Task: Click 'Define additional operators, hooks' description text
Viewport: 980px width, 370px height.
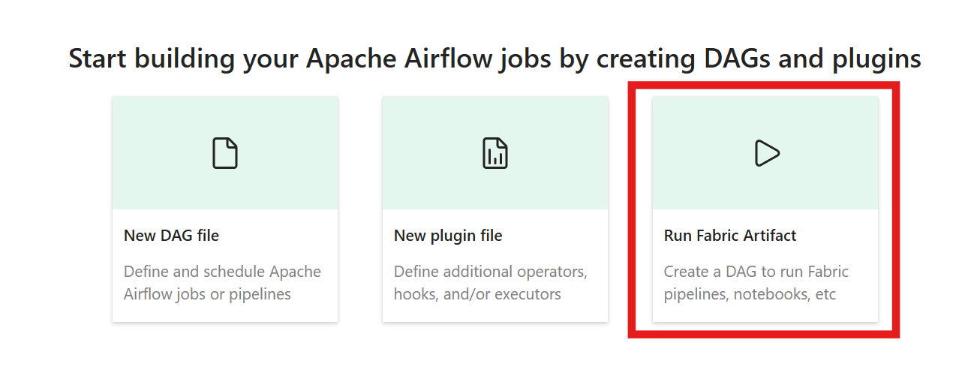Action: click(491, 283)
